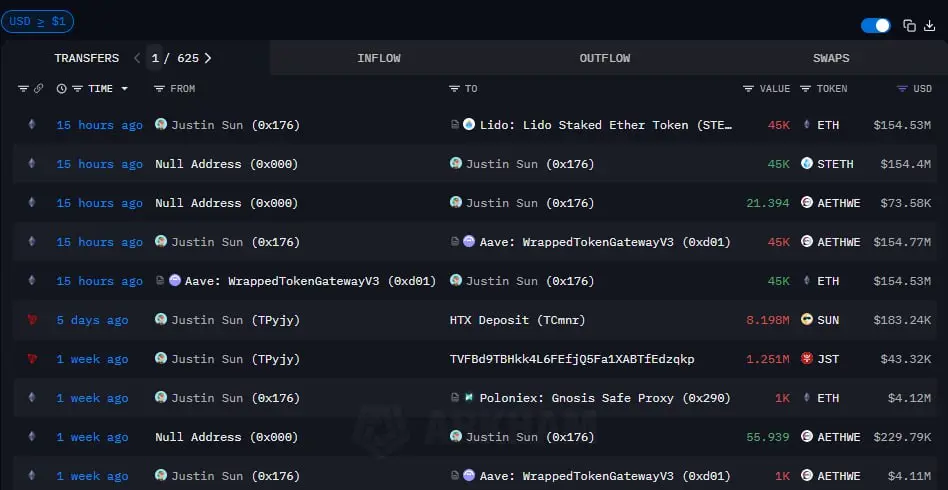Click the USD ≥ $1 filter chip
Viewport: 948px width, 490px height.
pyautogui.click(x=37, y=22)
